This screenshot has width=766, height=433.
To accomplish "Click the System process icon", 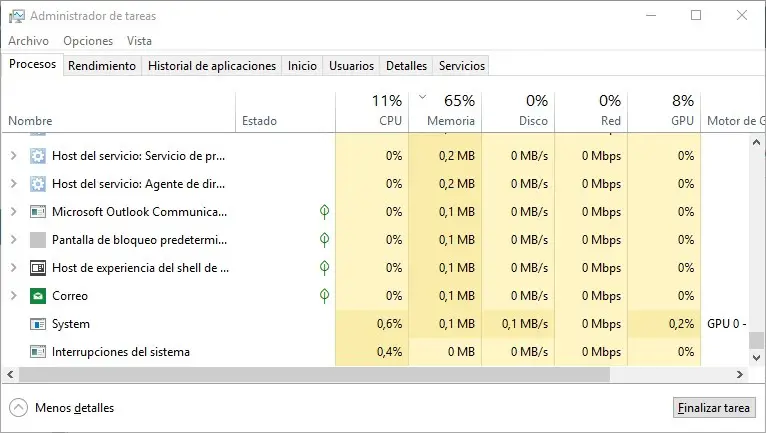I will [x=38, y=324].
